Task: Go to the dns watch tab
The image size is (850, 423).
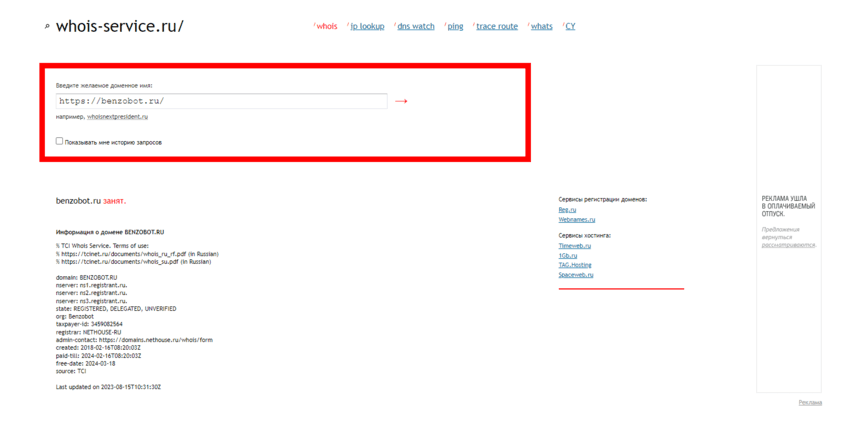Action: coord(416,26)
